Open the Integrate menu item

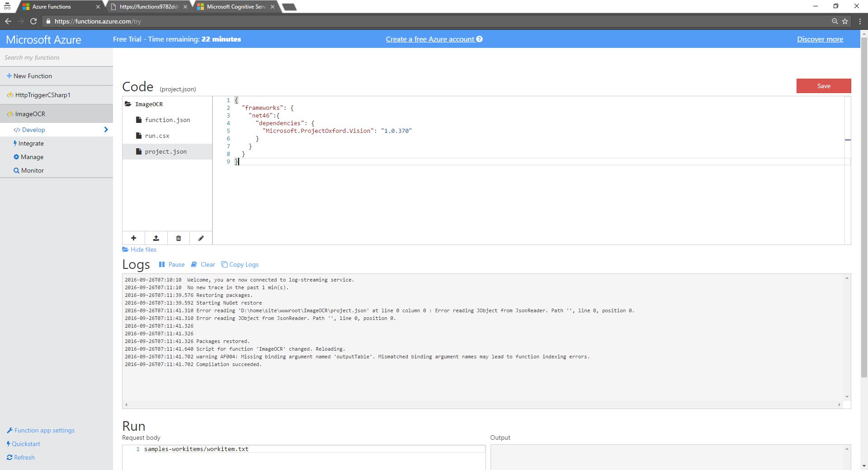point(31,144)
